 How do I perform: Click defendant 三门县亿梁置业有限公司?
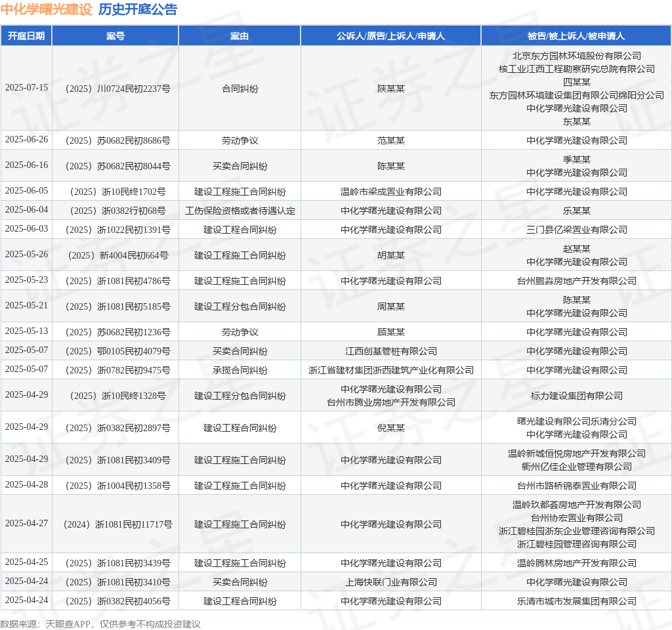[x=577, y=230]
